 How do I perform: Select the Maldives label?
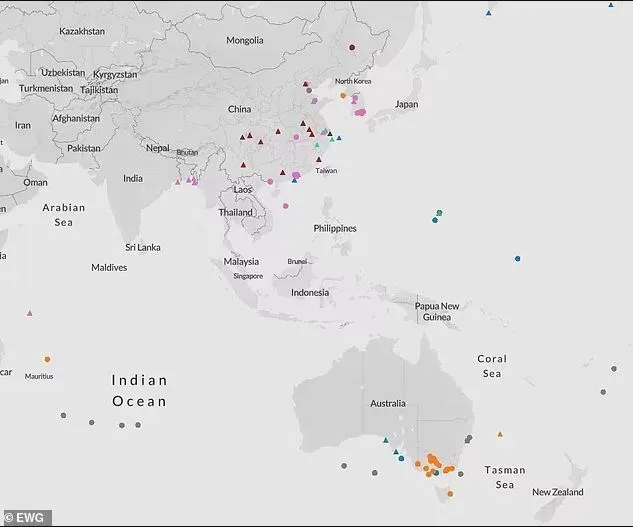(x=109, y=267)
